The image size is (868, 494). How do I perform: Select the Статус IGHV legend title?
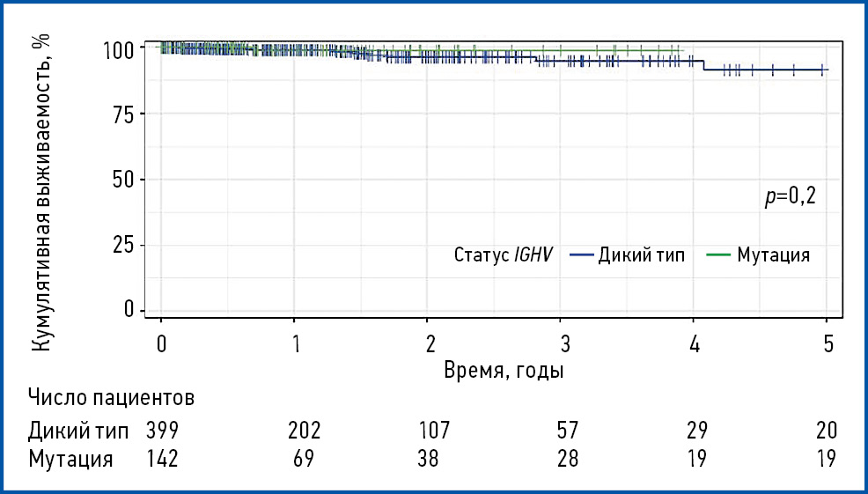503,255
